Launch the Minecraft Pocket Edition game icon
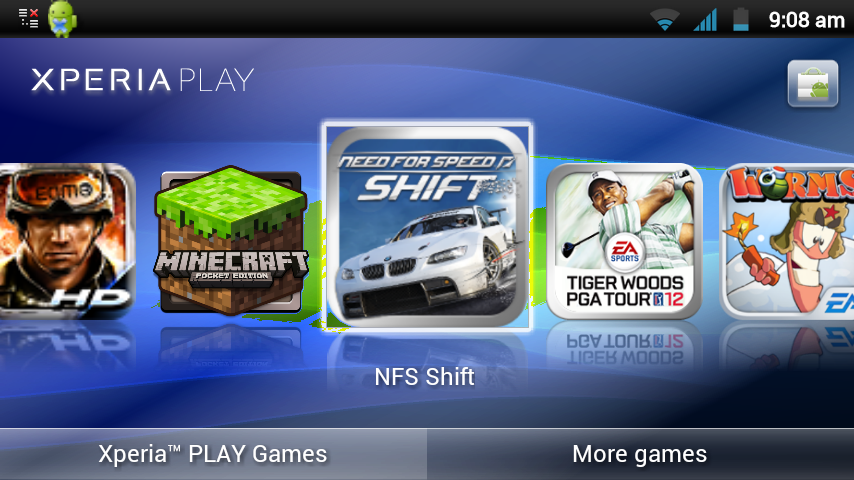 pyautogui.click(x=231, y=241)
